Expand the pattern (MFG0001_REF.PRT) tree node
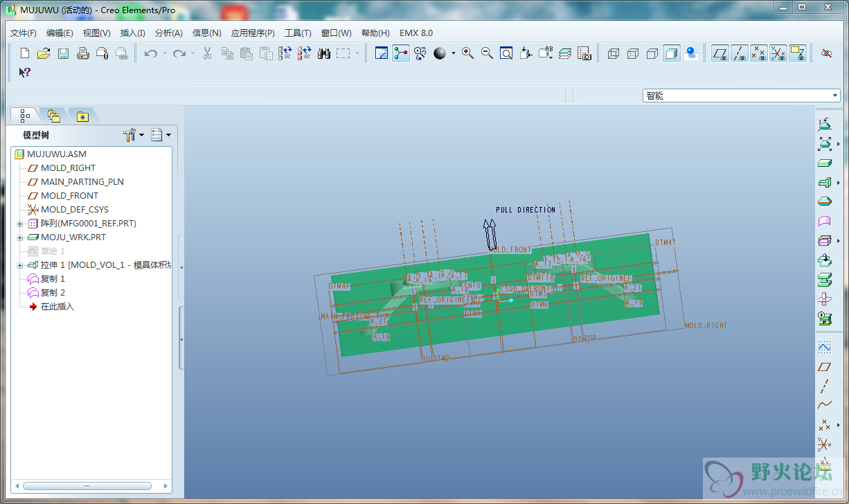The height and width of the screenshot is (504, 849). coord(19,224)
